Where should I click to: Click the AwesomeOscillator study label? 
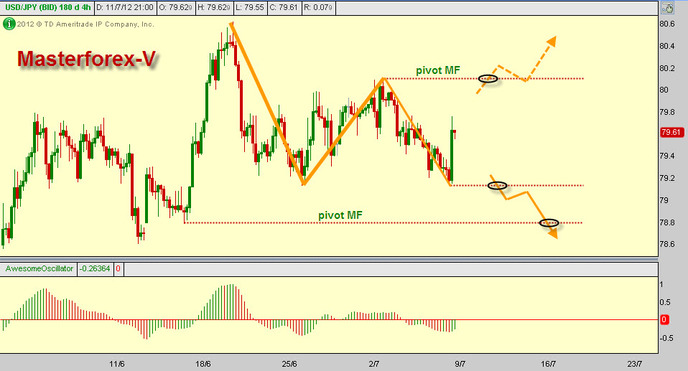tap(39, 269)
